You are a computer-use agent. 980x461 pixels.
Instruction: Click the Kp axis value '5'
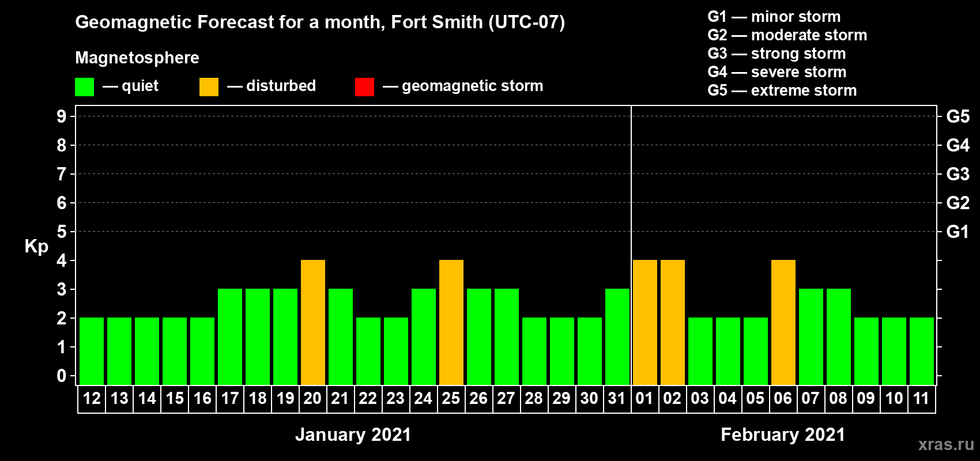coord(62,232)
